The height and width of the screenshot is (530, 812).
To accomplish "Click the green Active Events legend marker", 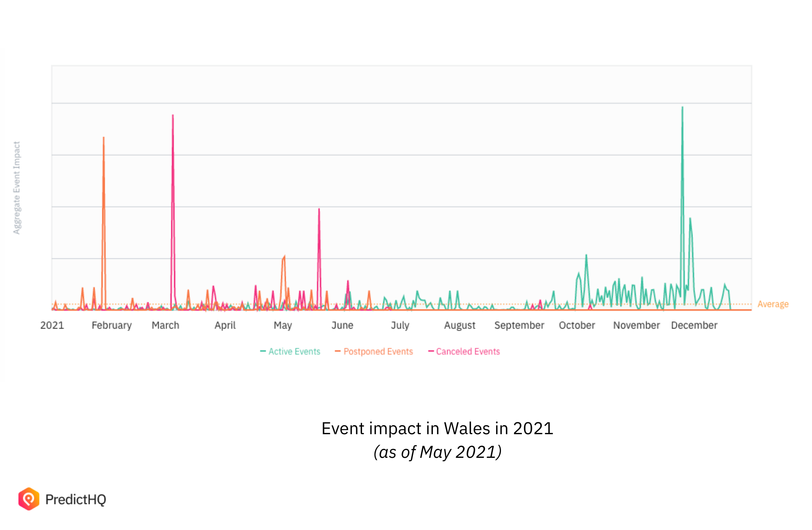I will click(x=263, y=351).
